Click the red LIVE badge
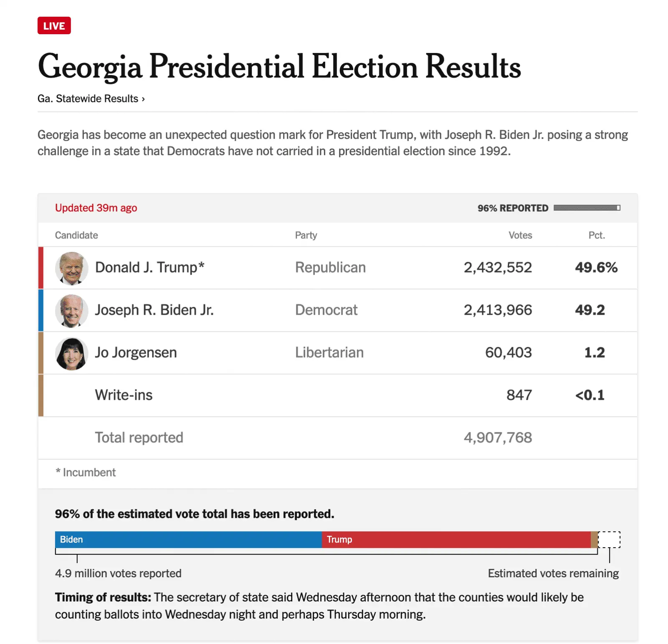The width and height of the screenshot is (668, 644). [x=54, y=25]
